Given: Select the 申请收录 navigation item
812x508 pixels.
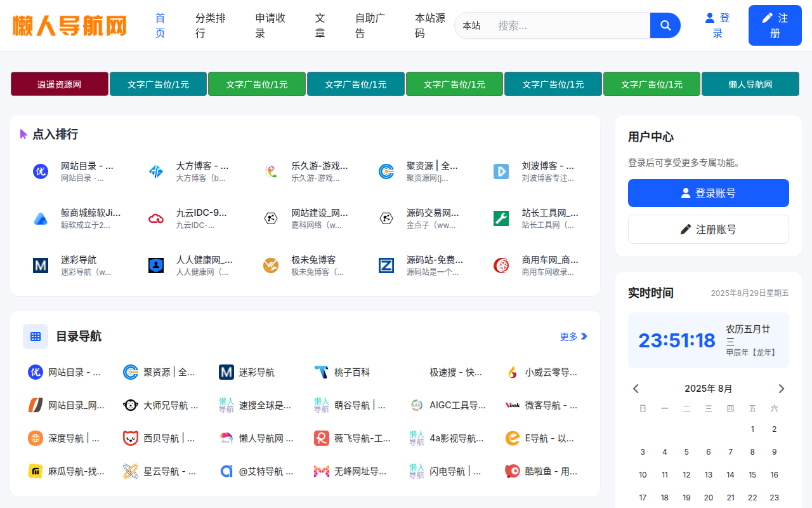Looking at the screenshot, I should 270,25.
